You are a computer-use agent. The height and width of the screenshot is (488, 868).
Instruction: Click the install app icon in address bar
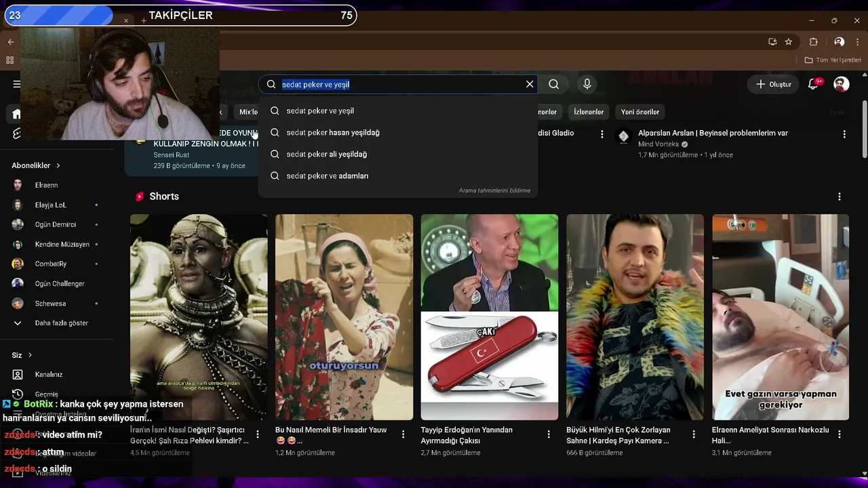[x=772, y=41]
